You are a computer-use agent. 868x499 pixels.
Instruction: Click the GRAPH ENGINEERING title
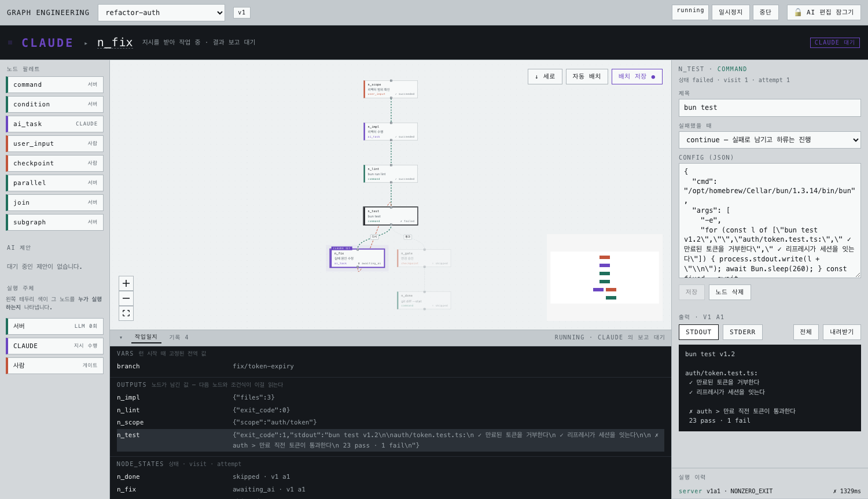pos(48,13)
